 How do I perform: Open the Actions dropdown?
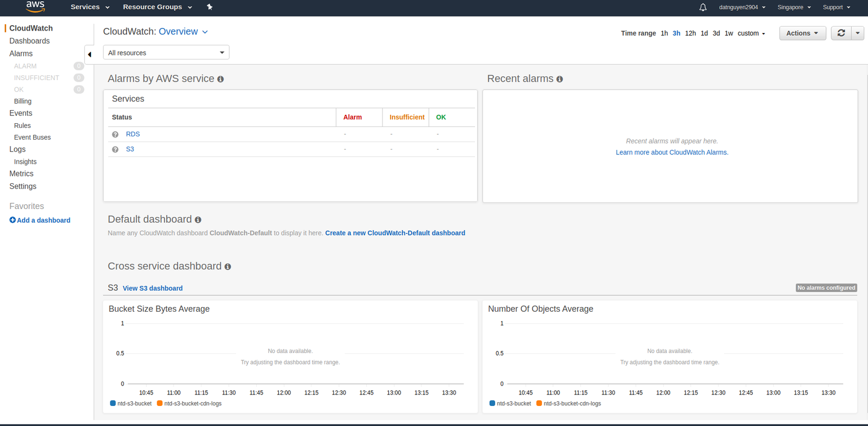[802, 33]
